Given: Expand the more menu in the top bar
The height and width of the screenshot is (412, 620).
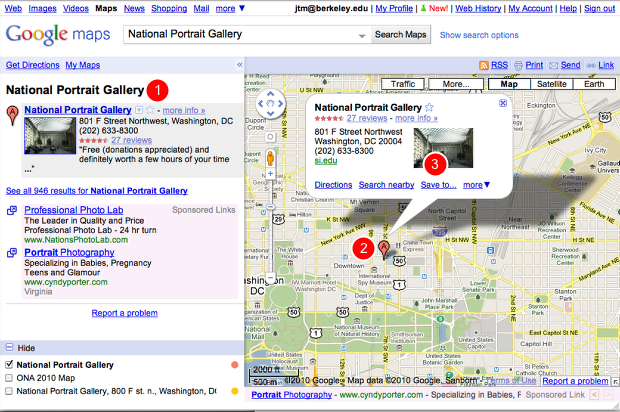Looking at the screenshot, I should [230, 8].
